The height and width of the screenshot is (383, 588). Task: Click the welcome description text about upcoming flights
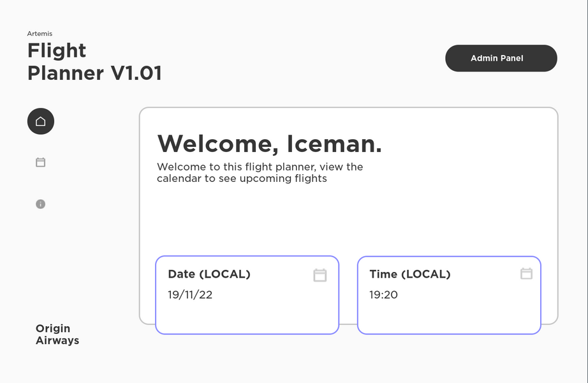coord(260,172)
